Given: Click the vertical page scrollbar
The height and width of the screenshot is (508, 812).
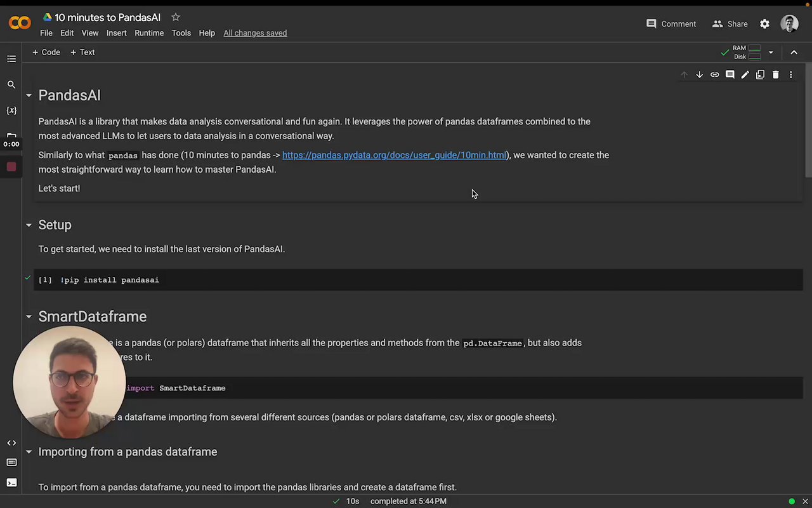Looking at the screenshot, I should pos(808,121).
